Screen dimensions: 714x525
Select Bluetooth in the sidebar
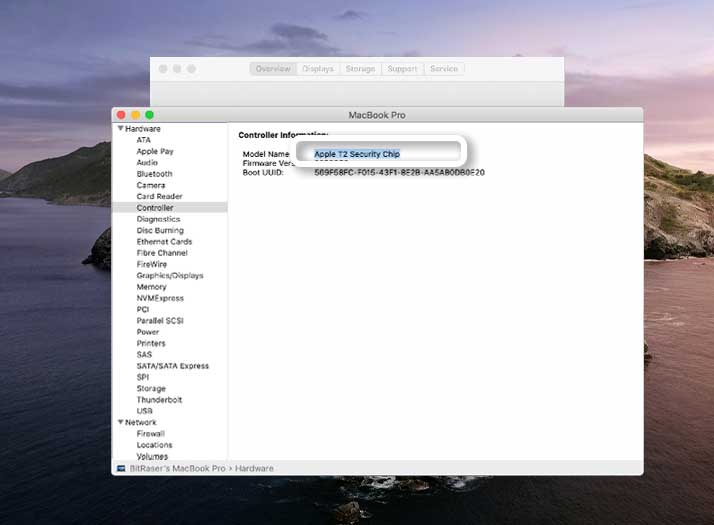click(154, 174)
